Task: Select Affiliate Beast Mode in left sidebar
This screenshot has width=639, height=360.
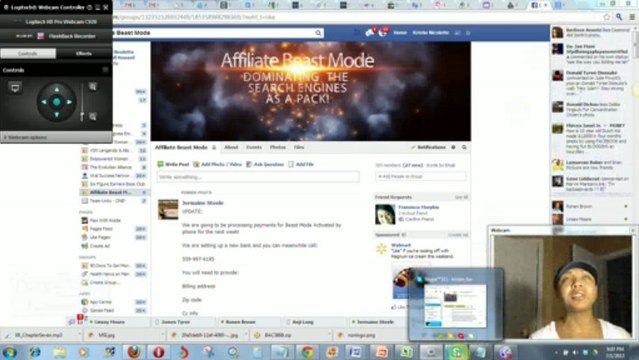Action: [114, 192]
